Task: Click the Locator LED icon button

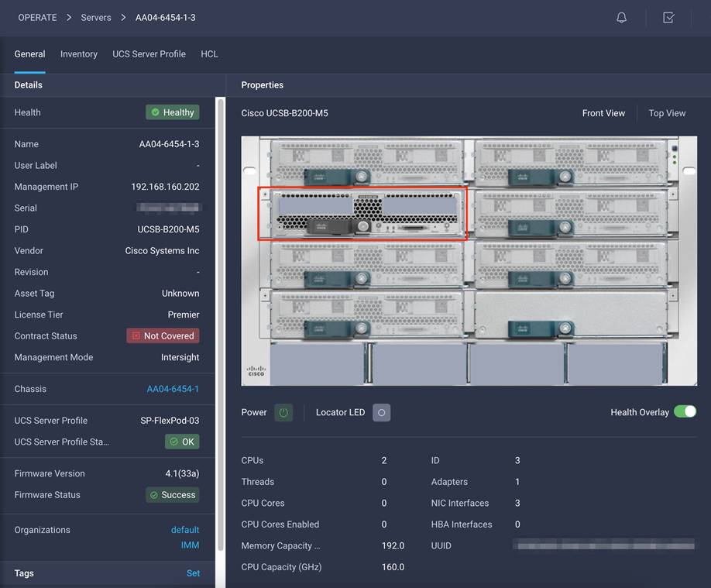Action: click(381, 412)
